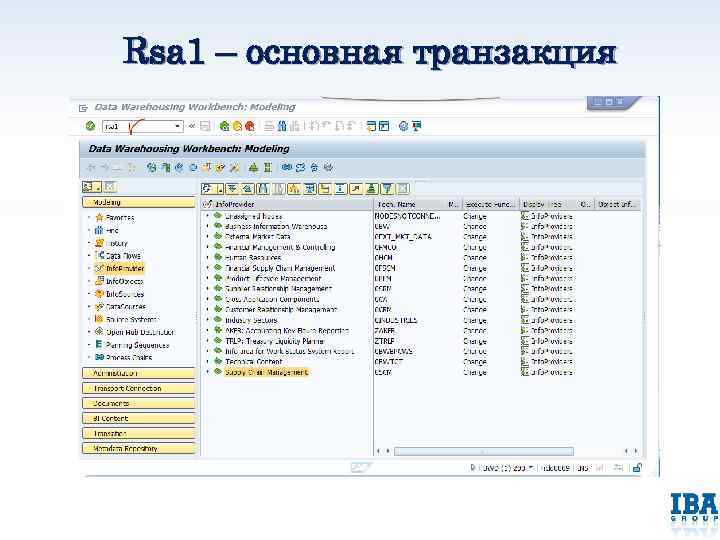The width and height of the screenshot is (720, 540).
Task: Expand the Business Information Warehouse node
Action: tap(208, 226)
